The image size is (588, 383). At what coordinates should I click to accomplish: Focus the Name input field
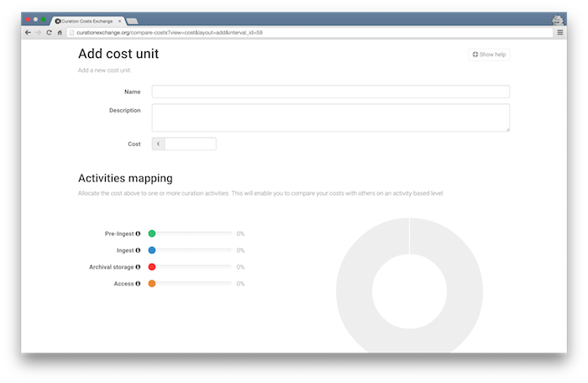tap(330, 92)
